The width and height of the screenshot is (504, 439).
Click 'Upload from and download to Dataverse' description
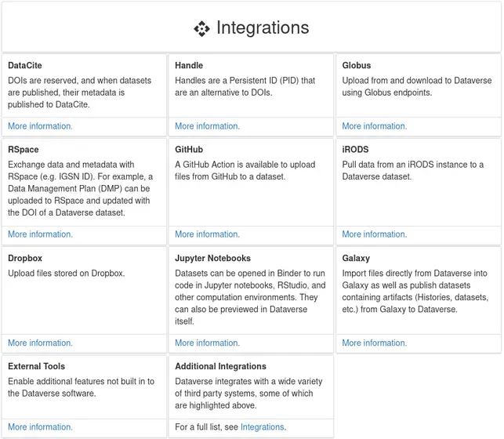(x=417, y=86)
